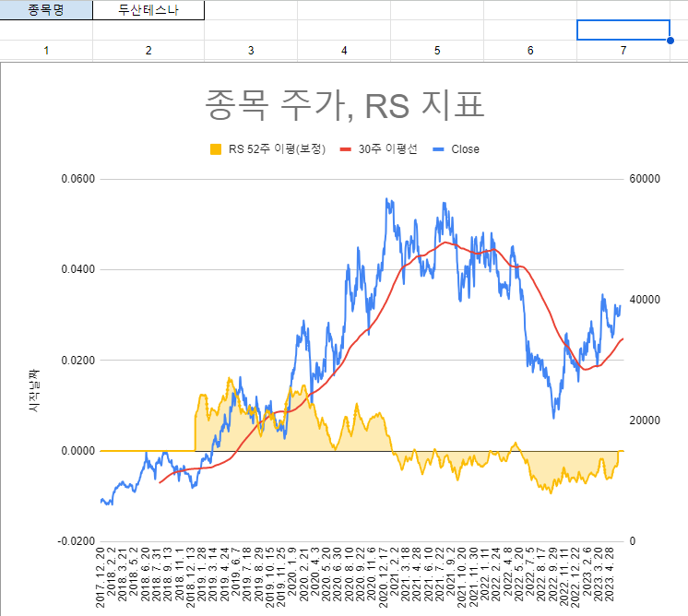
Task: Click the selected blue-outlined cell
Action: click(x=623, y=30)
